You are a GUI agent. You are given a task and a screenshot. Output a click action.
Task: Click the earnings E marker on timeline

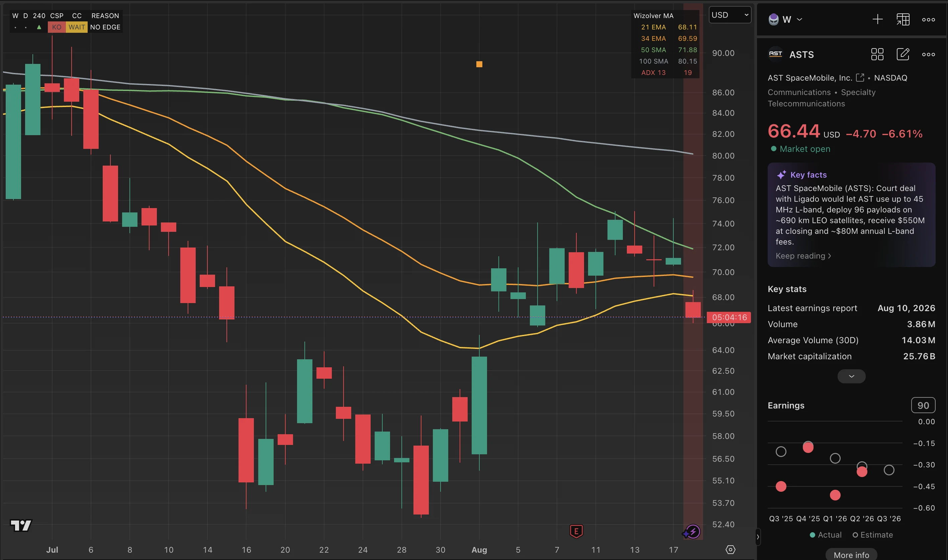tap(576, 531)
